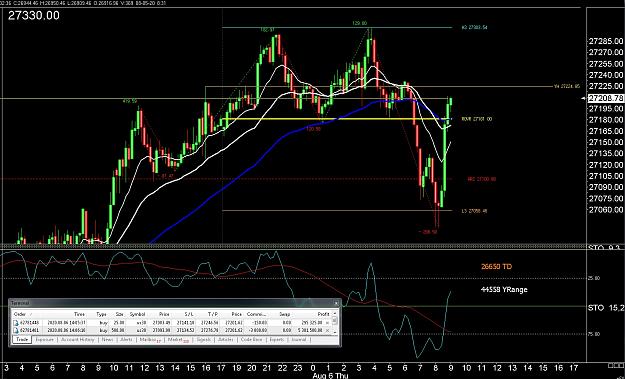The image size is (625, 379).
Task: Sort orders by the Order column header
Action: point(20,314)
